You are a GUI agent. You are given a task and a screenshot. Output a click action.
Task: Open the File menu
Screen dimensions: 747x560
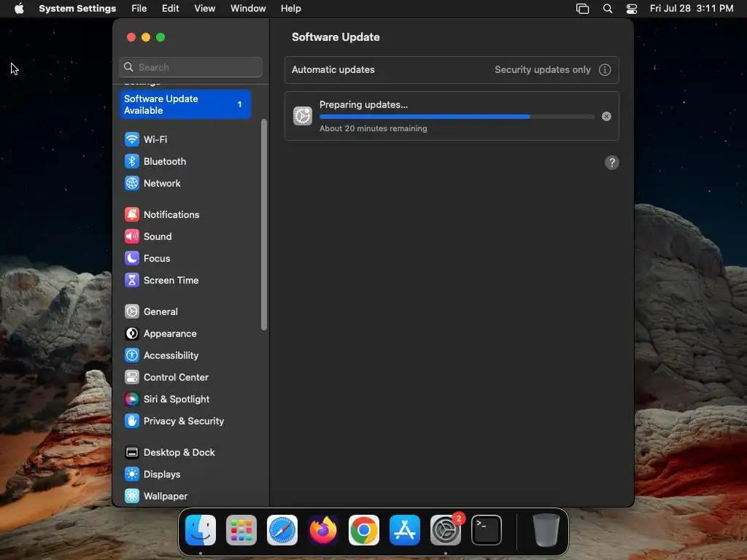tap(139, 9)
